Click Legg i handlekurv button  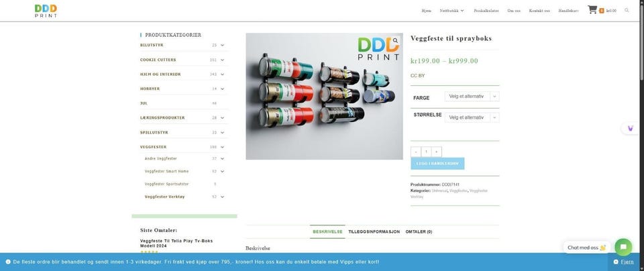(437, 164)
